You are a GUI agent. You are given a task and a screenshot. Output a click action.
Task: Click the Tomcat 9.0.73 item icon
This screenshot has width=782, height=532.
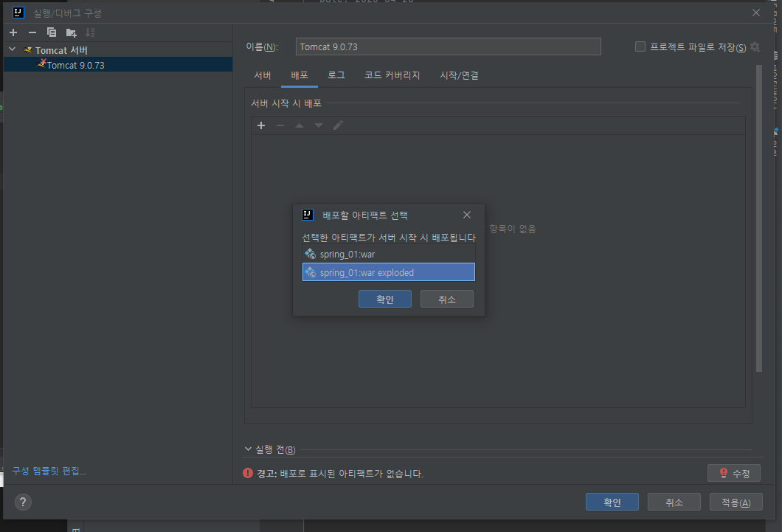coord(41,63)
